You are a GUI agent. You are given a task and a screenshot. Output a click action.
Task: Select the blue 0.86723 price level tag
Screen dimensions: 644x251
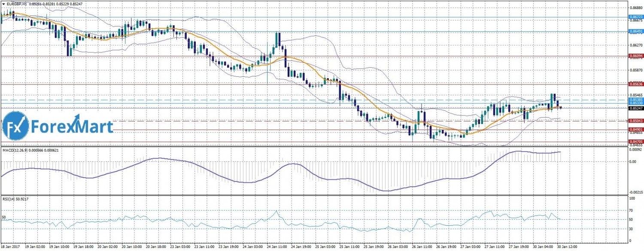636,18
